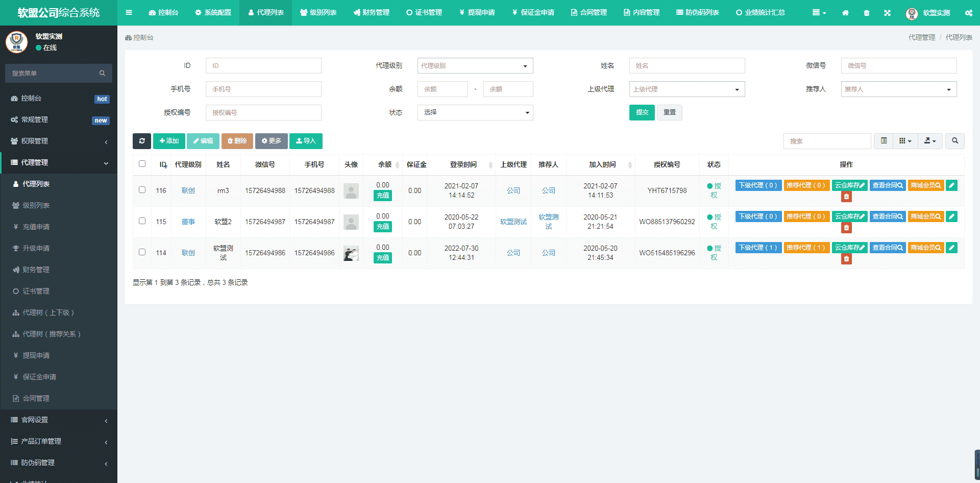Click the magnifier search icon beside export

[954, 141]
